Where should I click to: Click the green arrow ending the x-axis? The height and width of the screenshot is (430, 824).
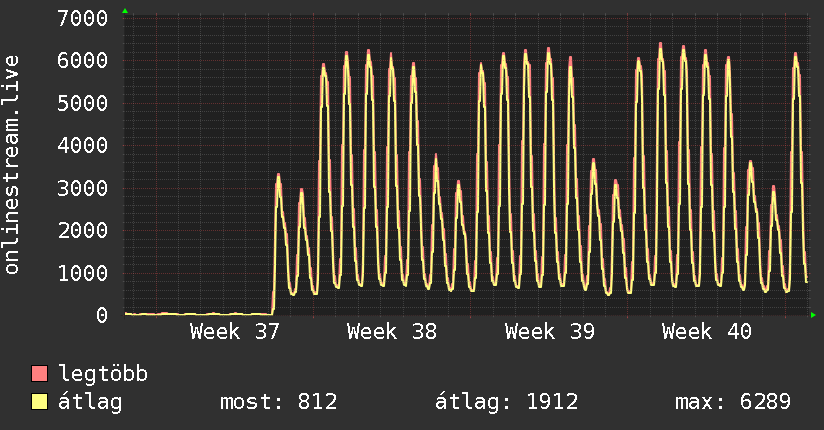tap(813, 315)
